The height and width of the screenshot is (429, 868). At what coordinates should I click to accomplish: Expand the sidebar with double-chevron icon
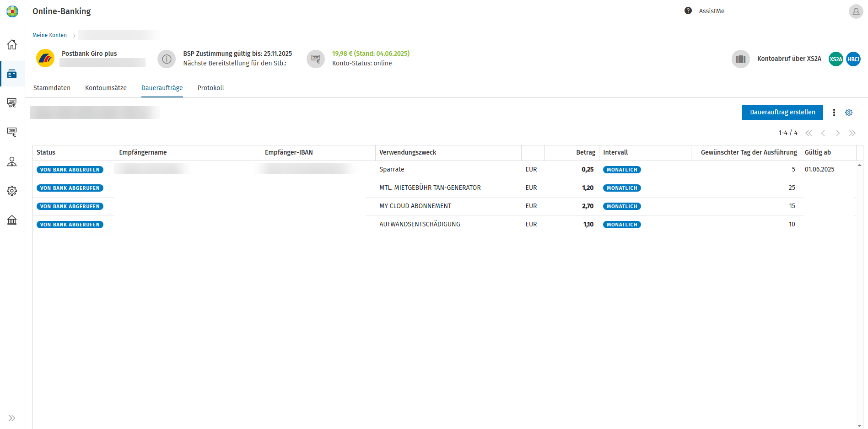click(12, 418)
